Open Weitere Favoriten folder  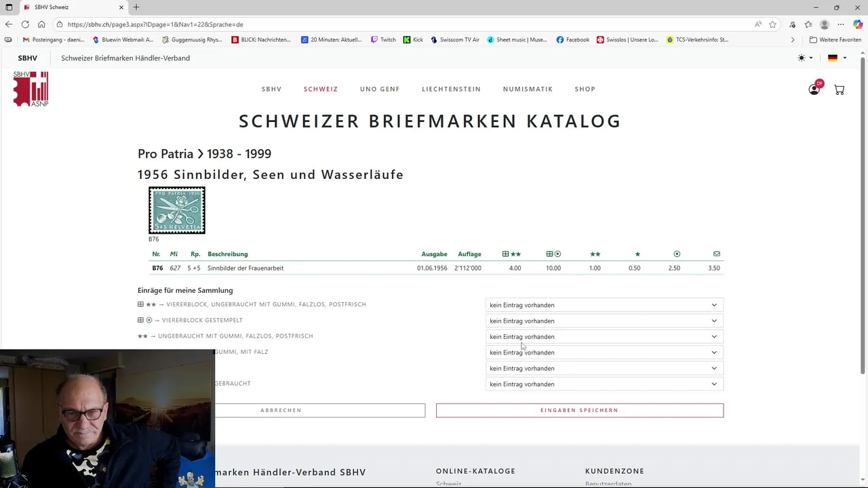(835, 40)
